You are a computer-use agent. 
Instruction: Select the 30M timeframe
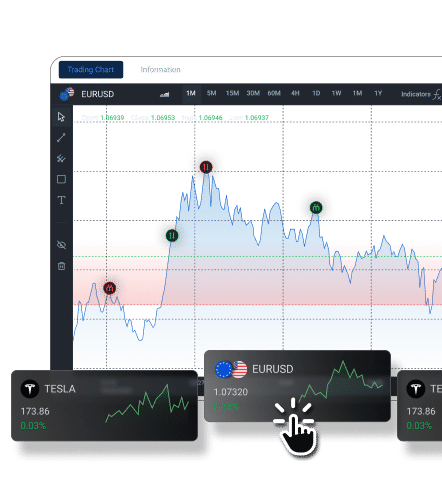pos(253,93)
